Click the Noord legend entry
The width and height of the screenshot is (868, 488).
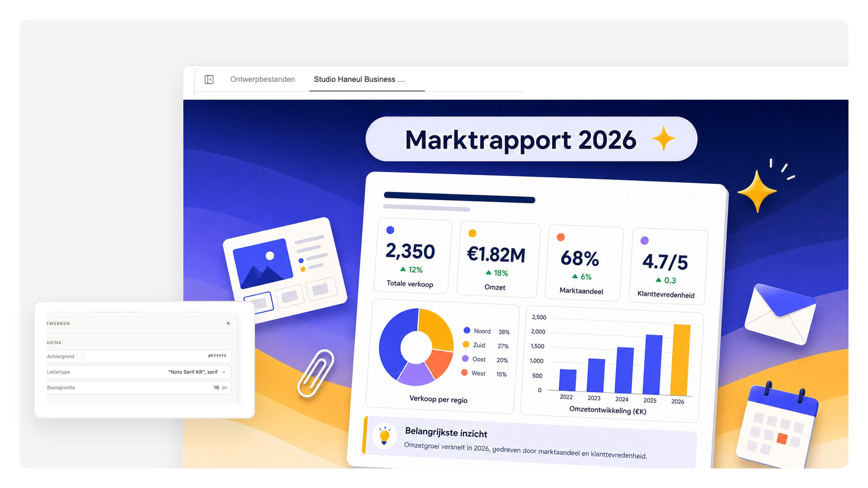click(x=486, y=331)
